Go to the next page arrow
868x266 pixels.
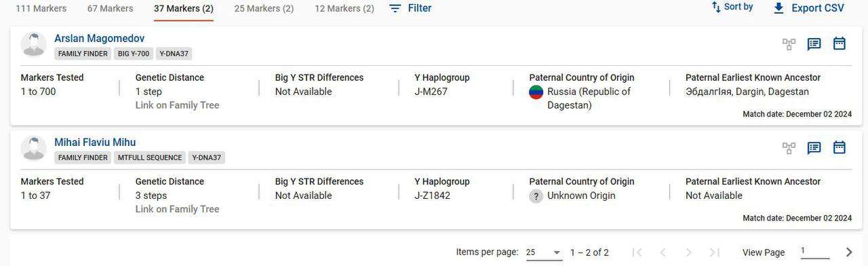click(688, 252)
